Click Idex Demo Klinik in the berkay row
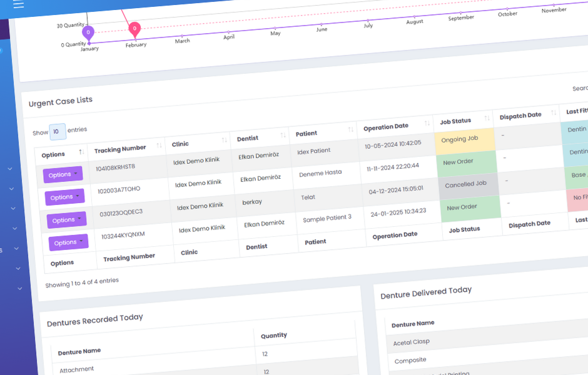This screenshot has height=375, width=588. (x=200, y=206)
